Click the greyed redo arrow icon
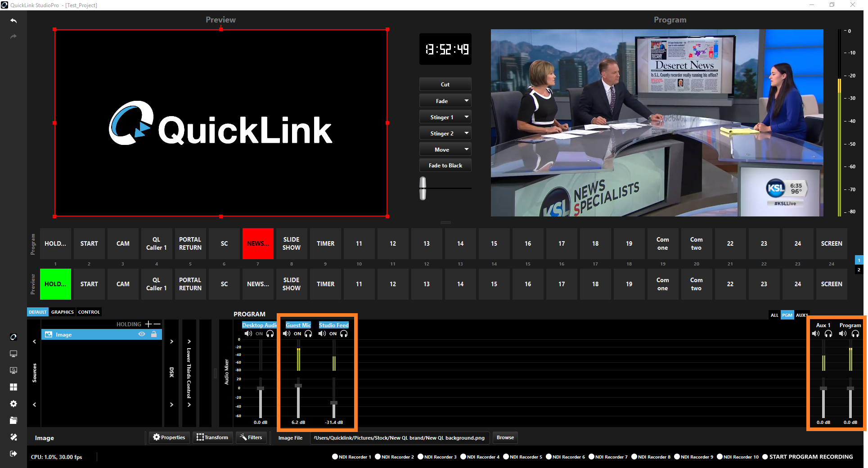 click(x=13, y=36)
